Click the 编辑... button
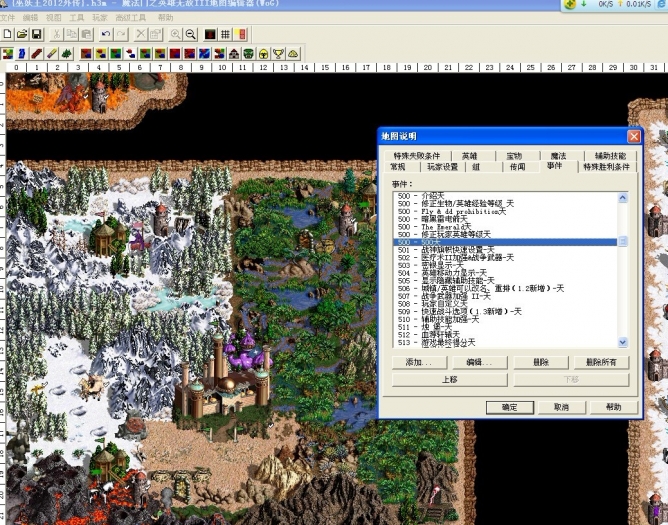Image resolution: width=668 pixels, height=525 pixels. (480, 362)
